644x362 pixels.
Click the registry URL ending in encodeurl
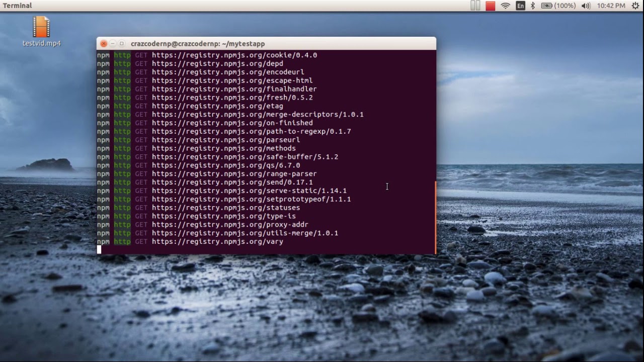pyautogui.click(x=228, y=72)
